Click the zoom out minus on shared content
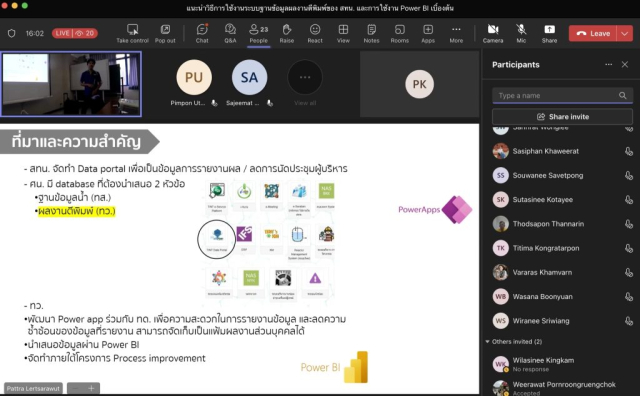The height and width of the screenshot is (396, 640). point(75,388)
